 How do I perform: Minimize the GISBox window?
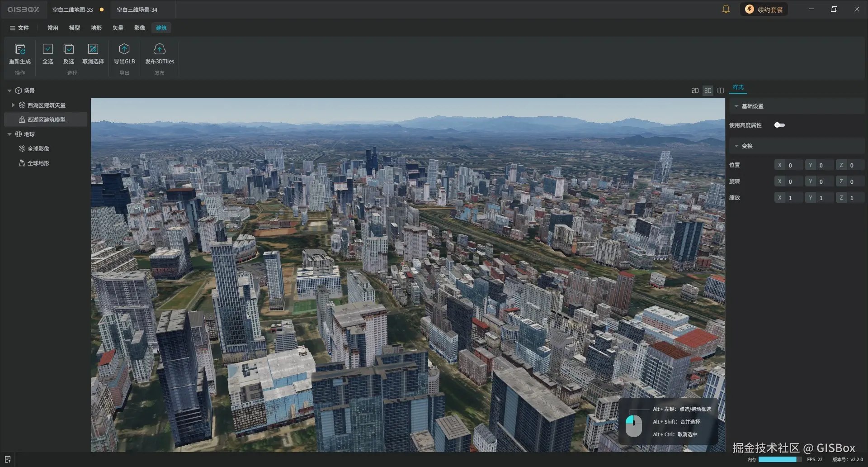coord(811,9)
